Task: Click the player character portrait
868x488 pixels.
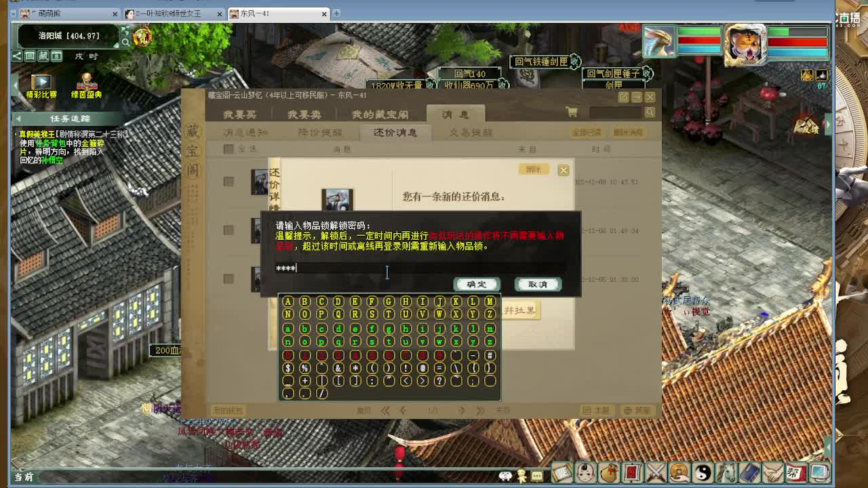Action: pyautogui.click(x=746, y=45)
